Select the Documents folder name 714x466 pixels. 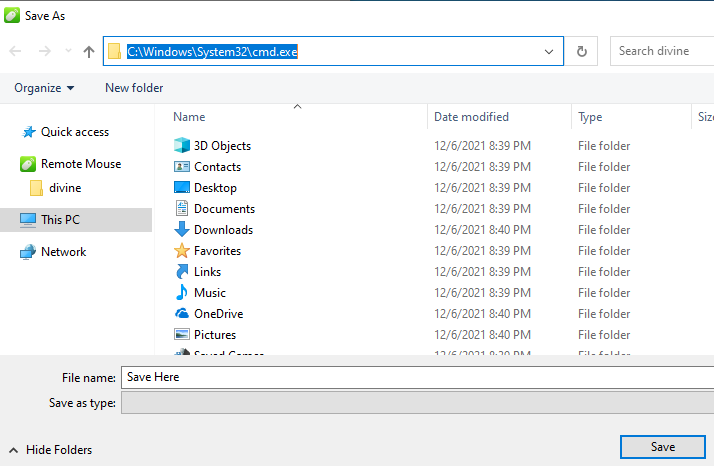pyautogui.click(x=224, y=209)
